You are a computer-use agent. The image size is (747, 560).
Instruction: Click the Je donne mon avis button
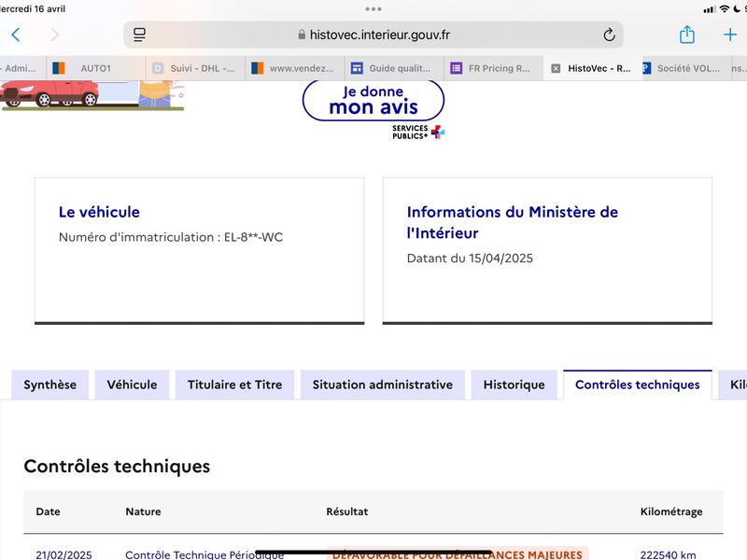tap(373, 100)
